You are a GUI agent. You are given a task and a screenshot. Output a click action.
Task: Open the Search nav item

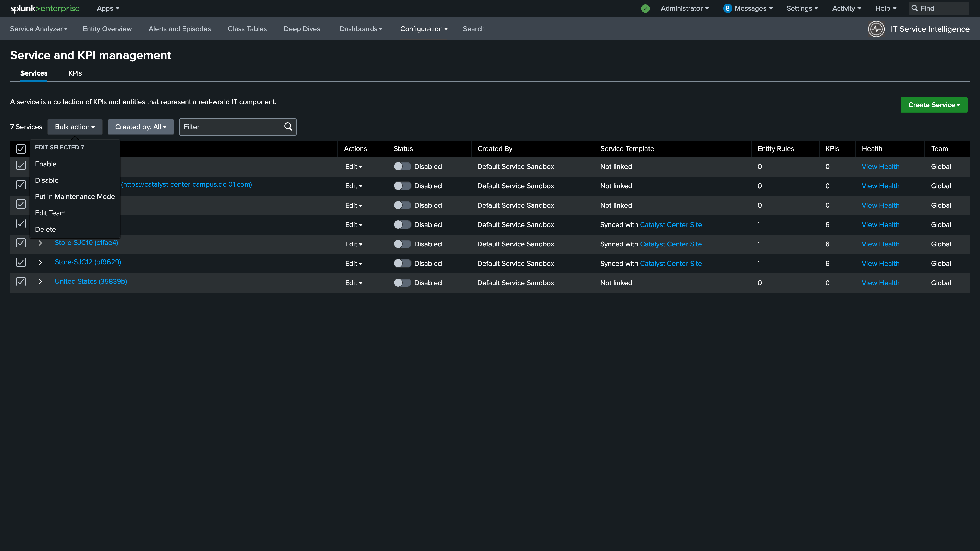tap(474, 29)
